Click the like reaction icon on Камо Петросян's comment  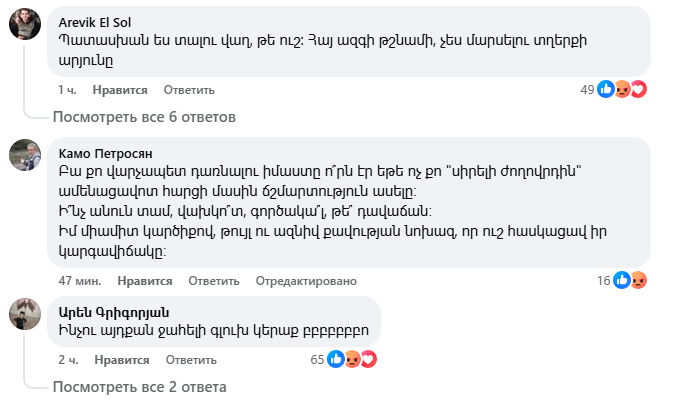coord(620,280)
